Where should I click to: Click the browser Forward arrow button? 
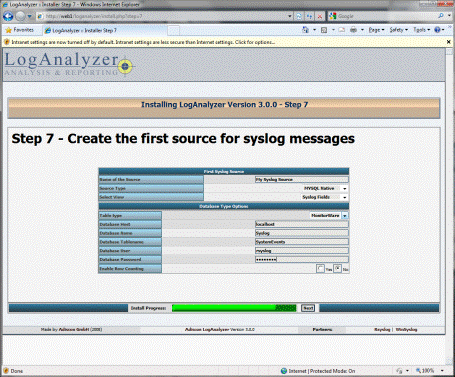point(21,16)
